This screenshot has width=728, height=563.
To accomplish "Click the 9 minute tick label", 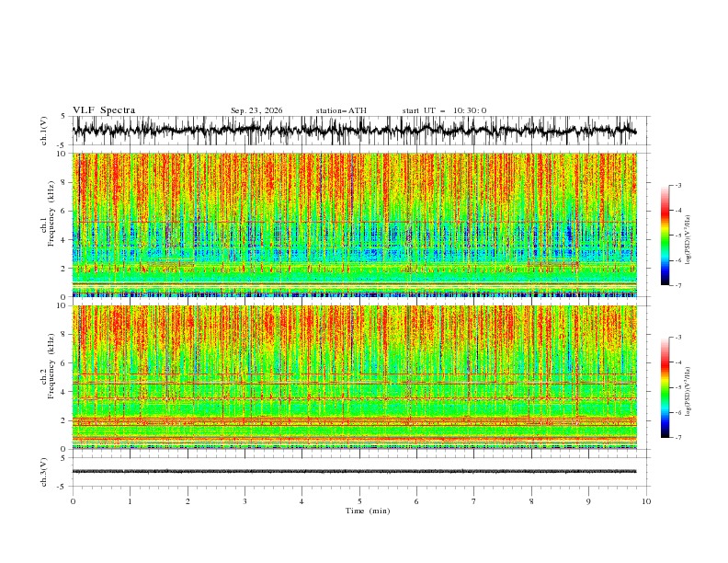I will pyautogui.click(x=588, y=501).
